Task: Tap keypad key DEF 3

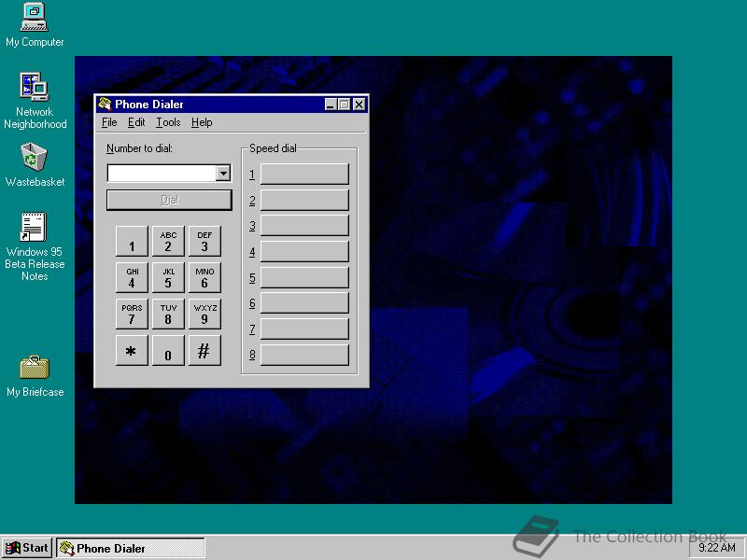Action: 204,241
